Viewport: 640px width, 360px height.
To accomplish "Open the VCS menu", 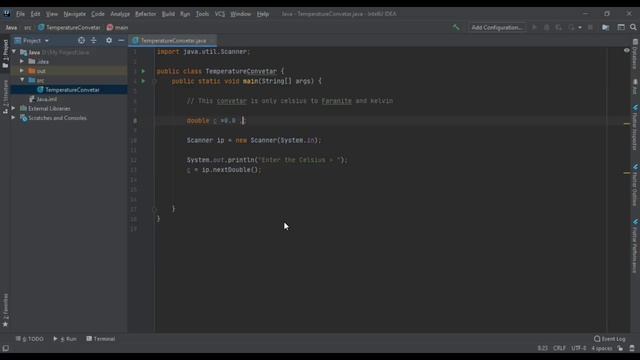I will coord(220,13).
